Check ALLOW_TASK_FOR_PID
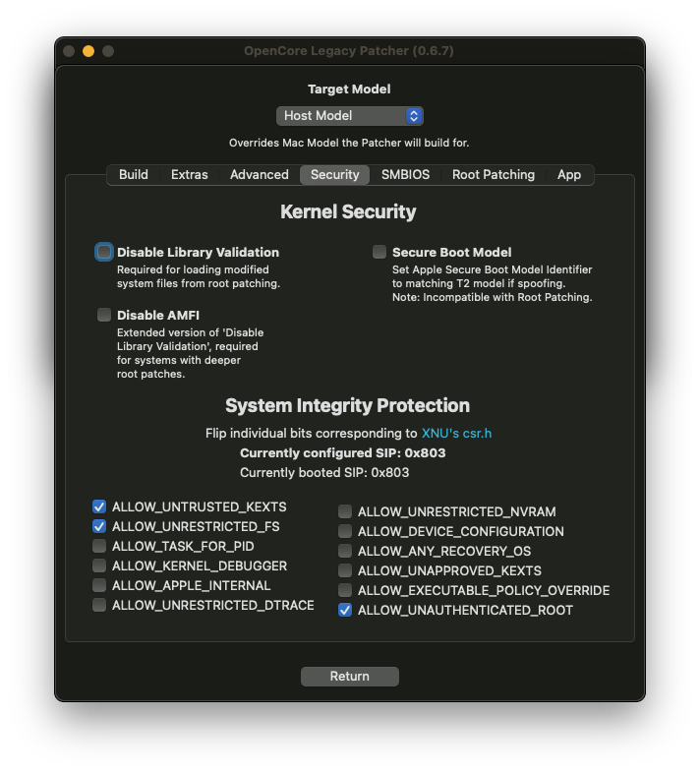Screen dimensions: 700x774 click(99, 546)
